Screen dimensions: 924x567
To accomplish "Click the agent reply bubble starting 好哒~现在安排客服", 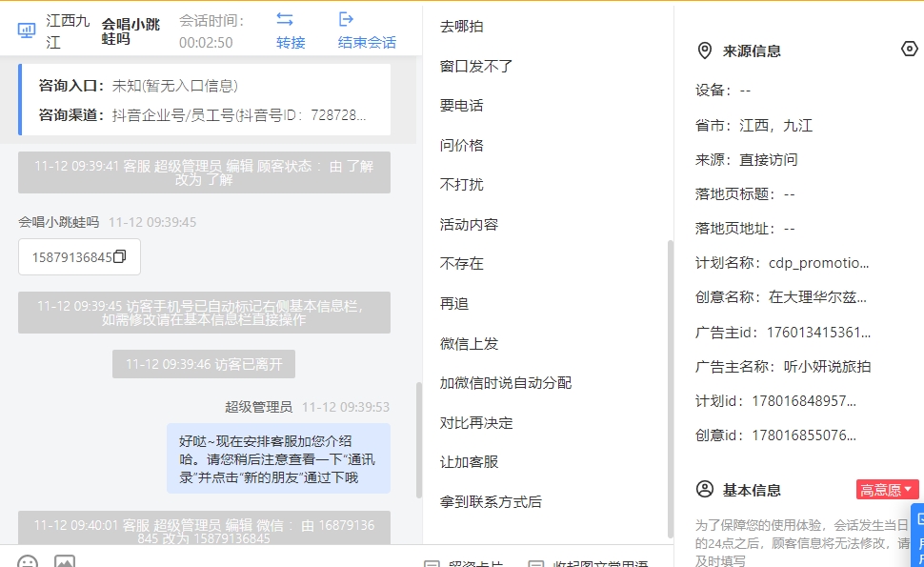I will (x=278, y=458).
